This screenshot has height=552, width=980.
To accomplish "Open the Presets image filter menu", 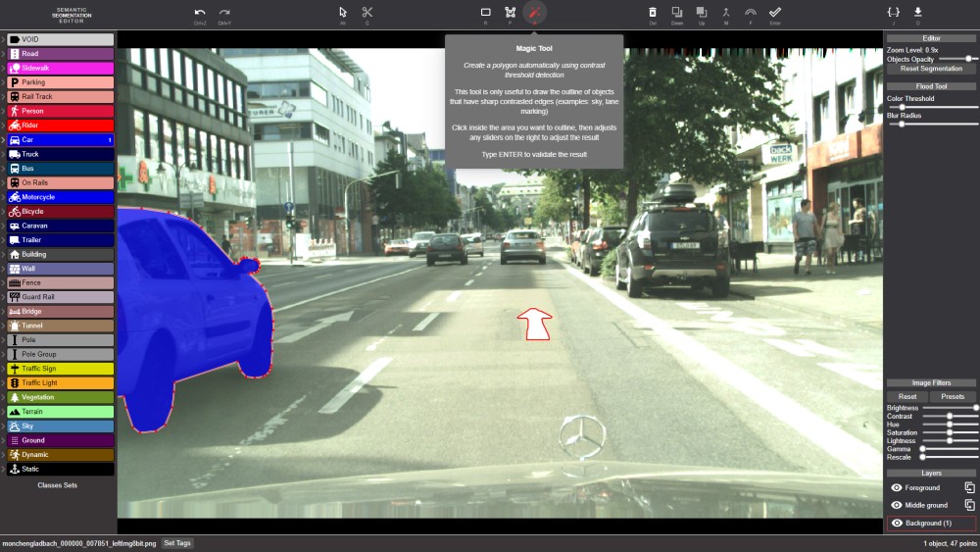I will pyautogui.click(x=953, y=396).
